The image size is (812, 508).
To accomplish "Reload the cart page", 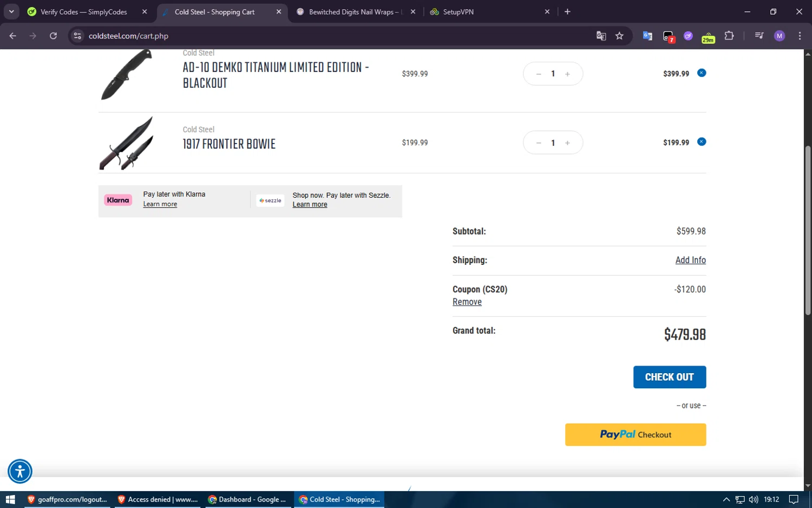I will click(x=53, y=36).
